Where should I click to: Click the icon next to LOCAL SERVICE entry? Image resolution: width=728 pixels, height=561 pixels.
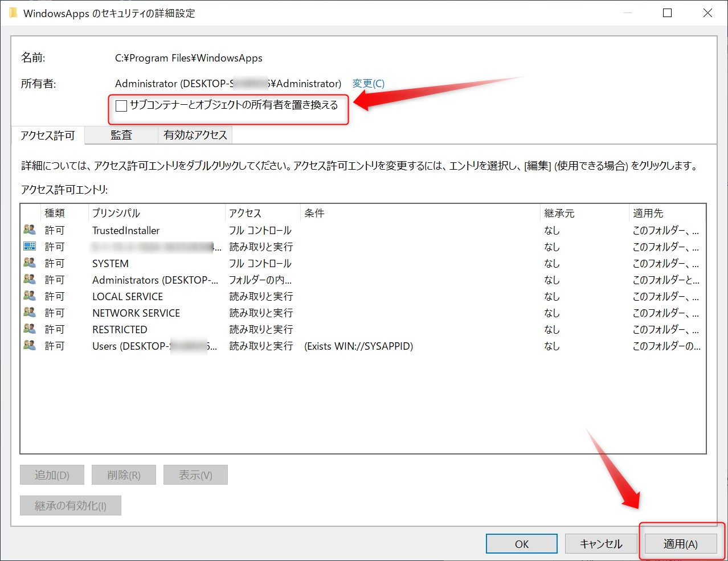30,296
